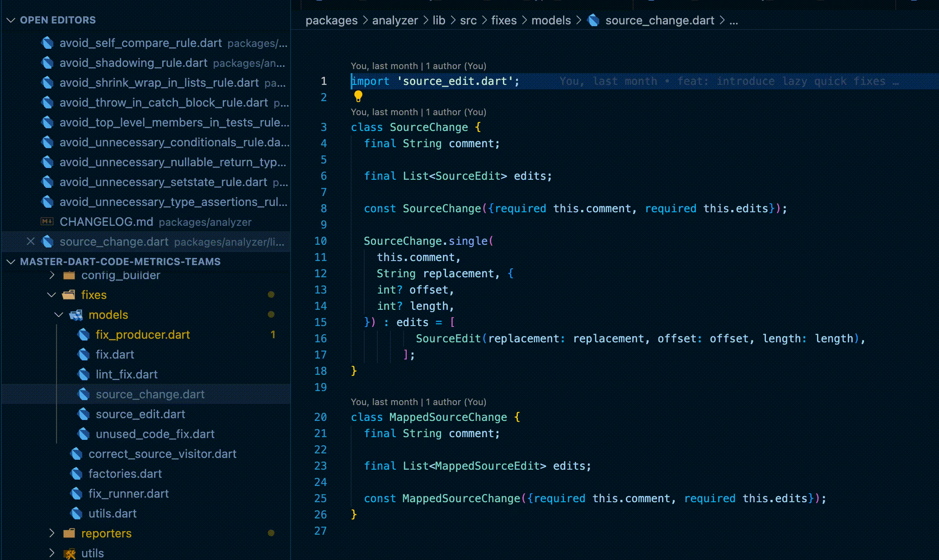Click the problem count badge on fix_producer.dart
The width and height of the screenshot is (939, 560).
point(273,335)
